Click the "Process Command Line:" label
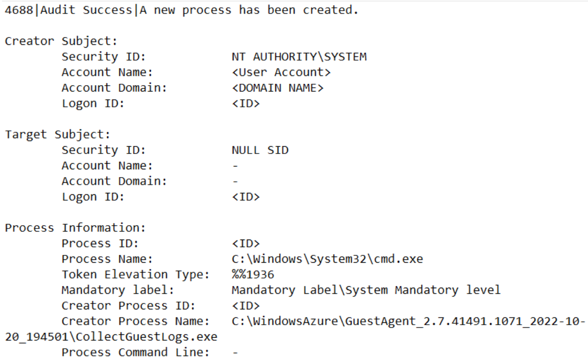Viewport: 588px width, 364px height. (136, 352)
